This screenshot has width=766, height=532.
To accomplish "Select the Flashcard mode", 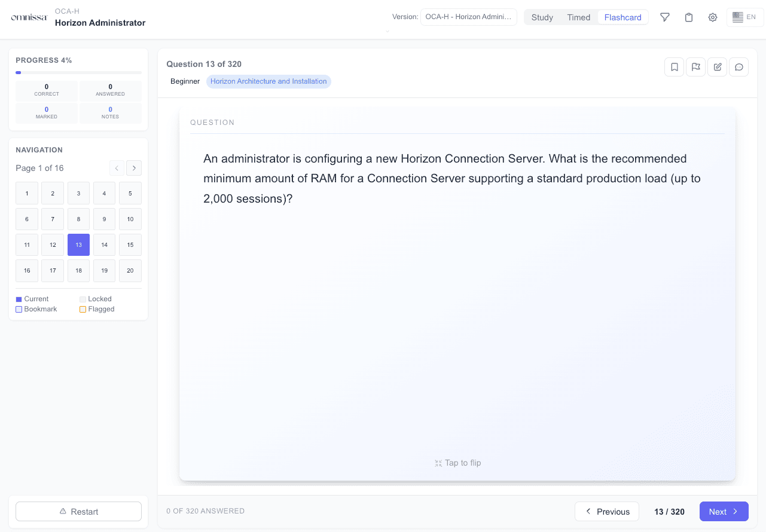I will (622, 17).
